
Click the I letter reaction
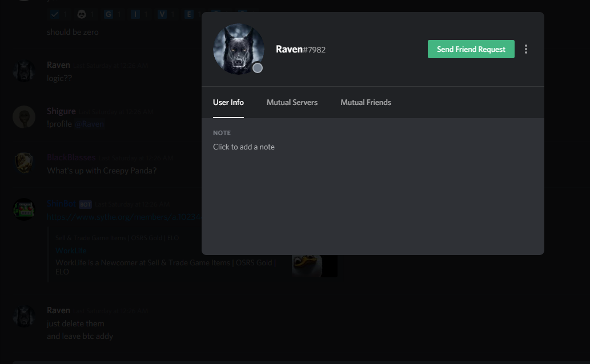pos(139,15)
